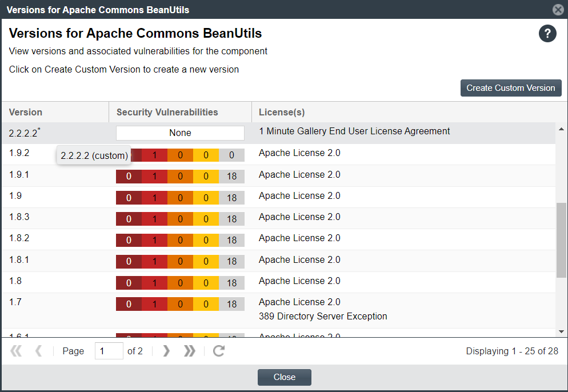The width and height of the screenshot is (568, 392).
Task: Click the dark red count for version 1.7
Action: [x=129, y=304]
